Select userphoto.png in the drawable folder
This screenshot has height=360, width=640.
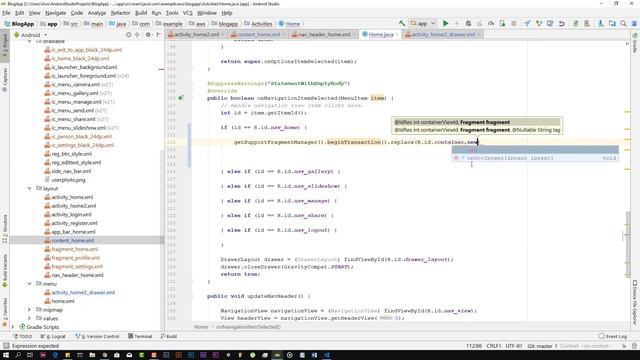point(68,180)
